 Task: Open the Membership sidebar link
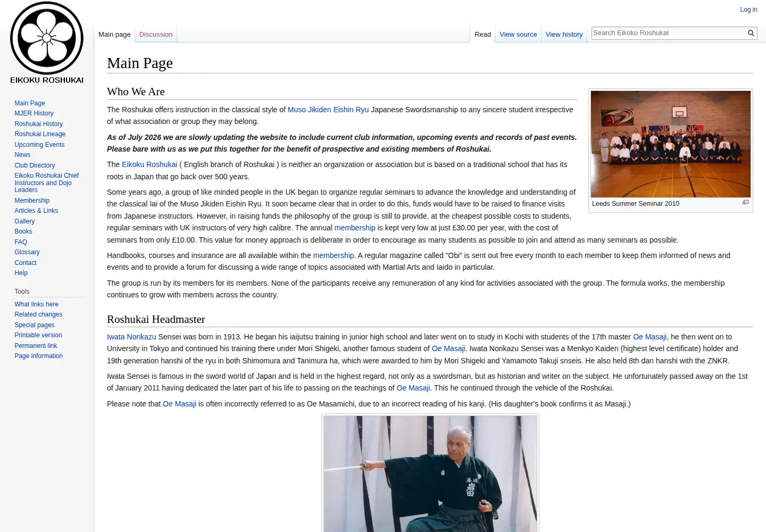[x=32, y=201]
